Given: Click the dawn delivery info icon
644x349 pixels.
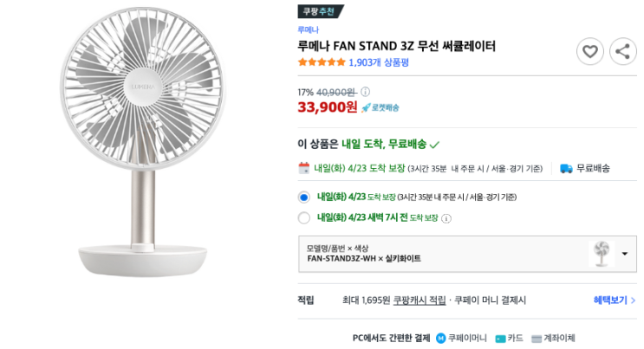Looking at the screenshot, I should [446, 218].
